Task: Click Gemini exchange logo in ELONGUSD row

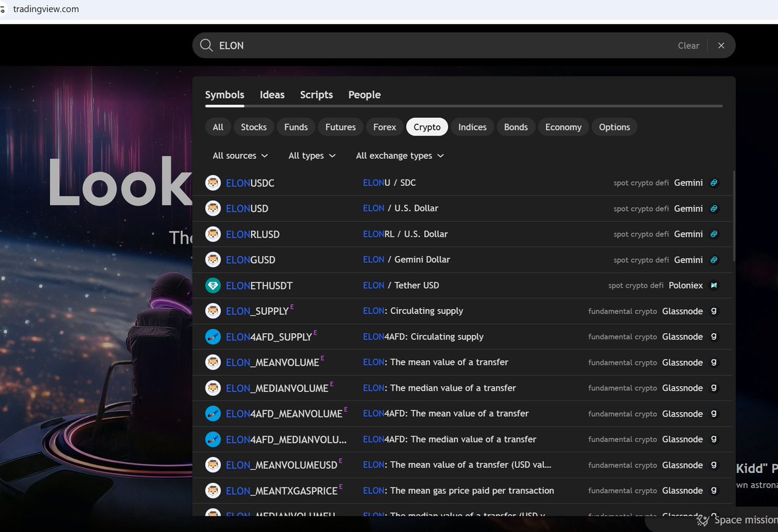Action: click(714, 260)
